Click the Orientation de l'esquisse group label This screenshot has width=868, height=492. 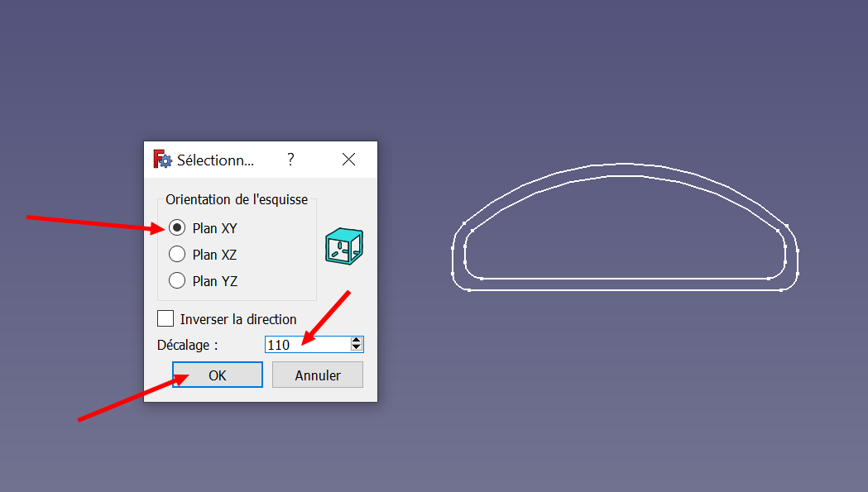[x=237, y=199]
